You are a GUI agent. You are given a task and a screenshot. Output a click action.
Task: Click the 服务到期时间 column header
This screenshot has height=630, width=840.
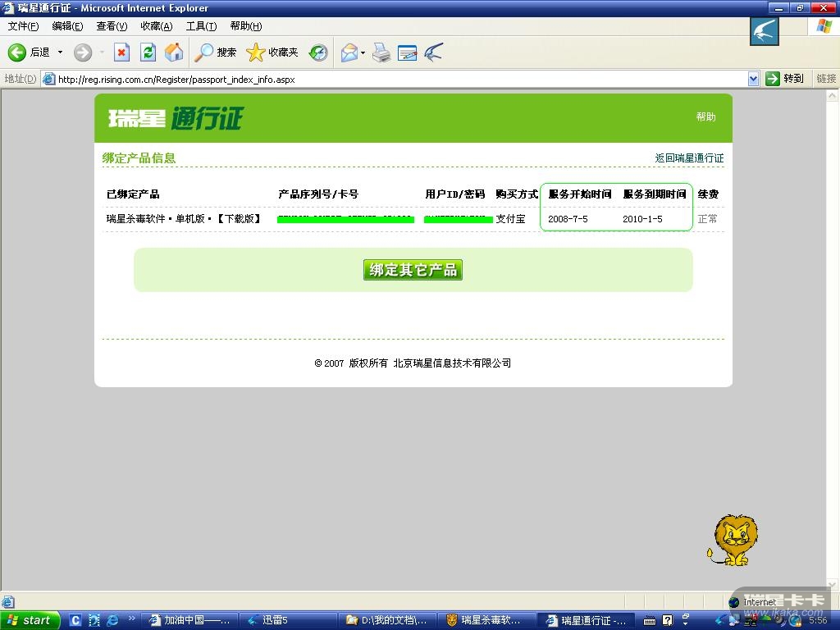(x=655, y=194)
